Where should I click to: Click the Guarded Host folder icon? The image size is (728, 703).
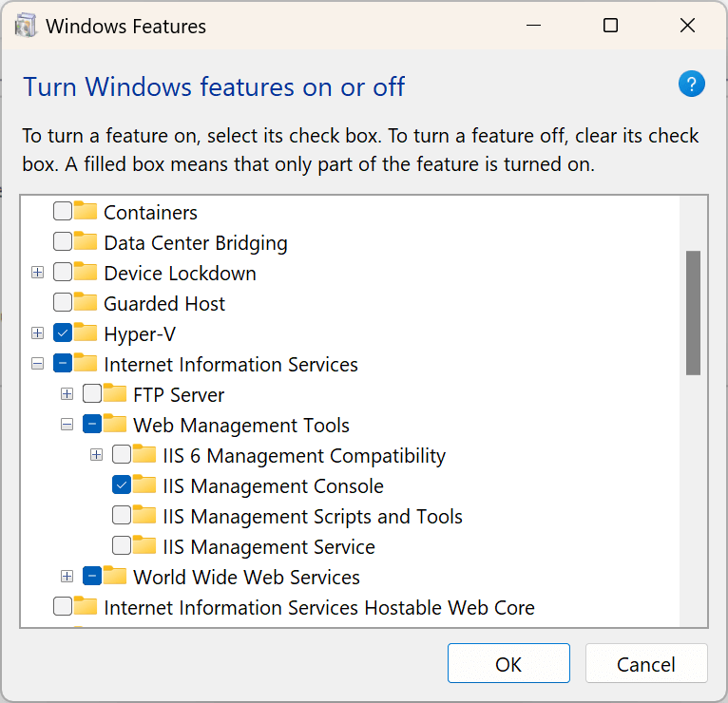coord(86,302)
